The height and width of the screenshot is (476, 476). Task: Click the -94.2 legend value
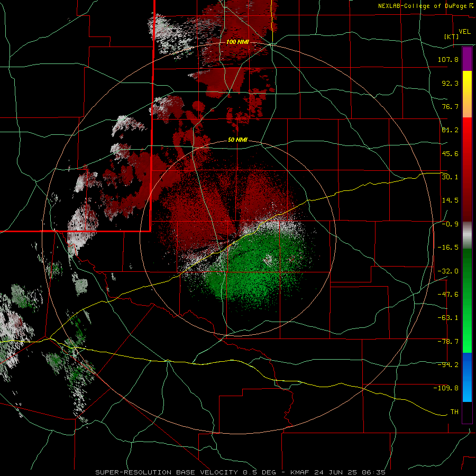click(x=448, y=365)
